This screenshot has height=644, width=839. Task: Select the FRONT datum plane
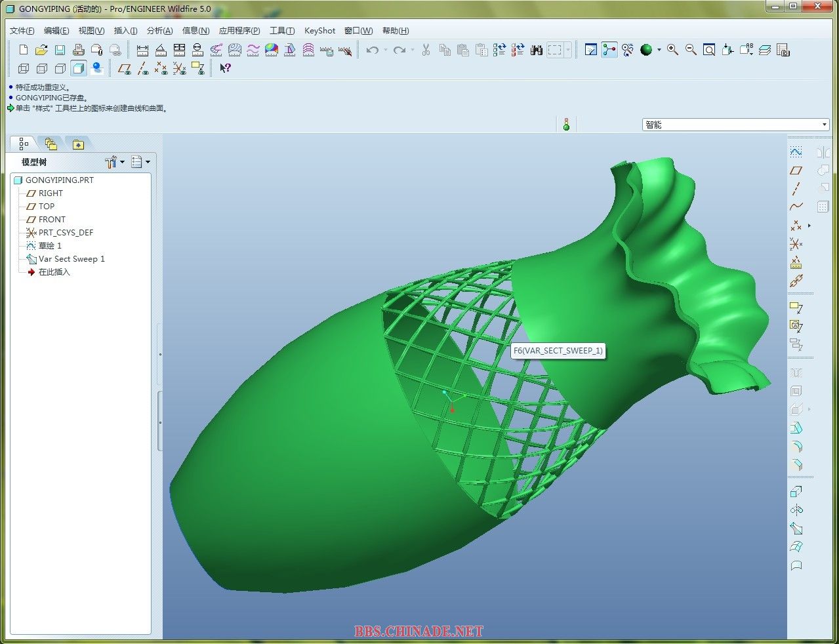[x=52, y=220]
